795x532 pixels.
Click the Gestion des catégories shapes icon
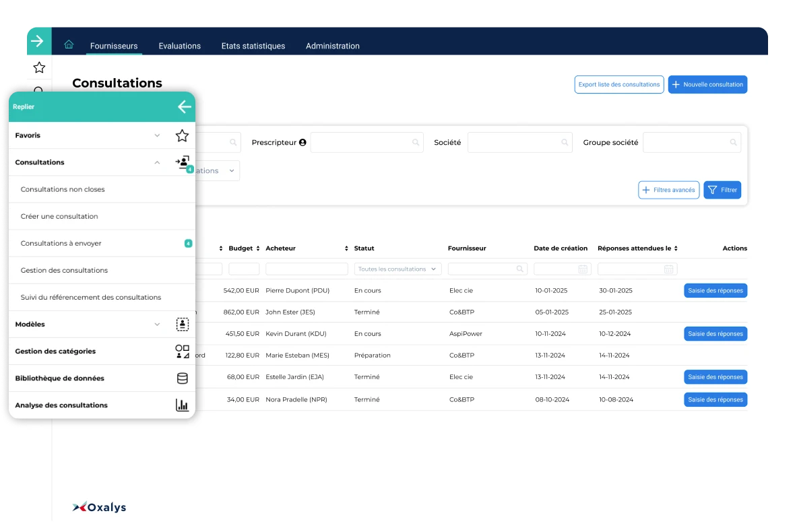pyautogui.click(x=182, y=352)
